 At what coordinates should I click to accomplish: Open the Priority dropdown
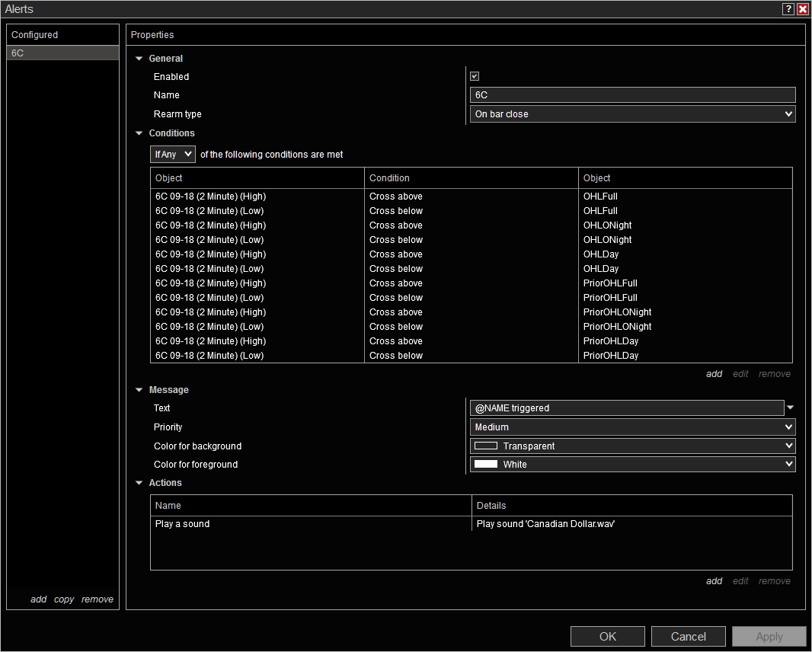pos(632,427)
